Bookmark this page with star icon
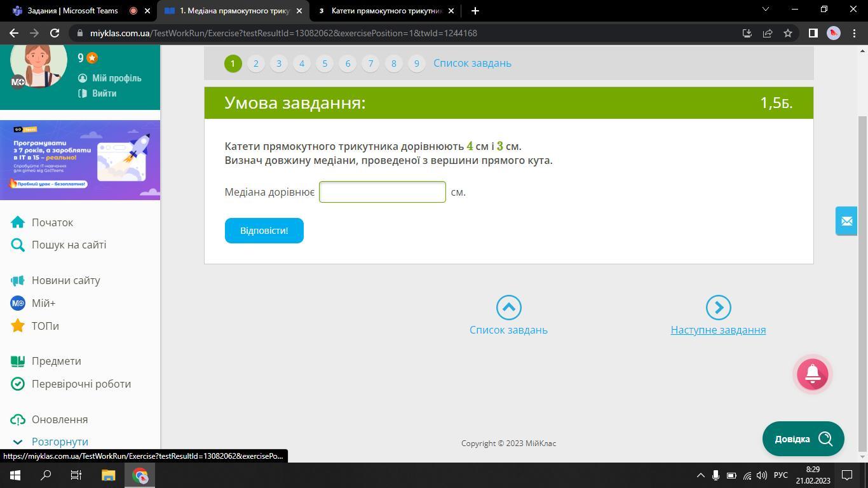The width and height of the screenshot is (868, 488). (788, 33)
